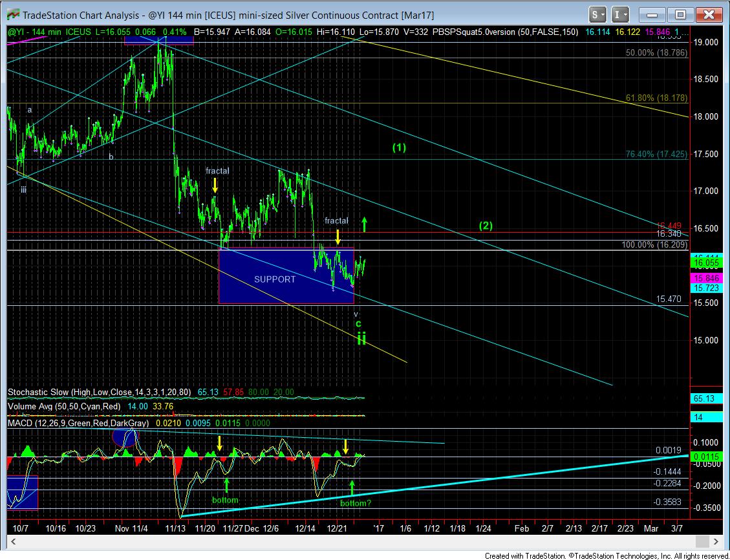Click the magenta 15.846 price tag

pyautogui.click(x=707, y=278)
